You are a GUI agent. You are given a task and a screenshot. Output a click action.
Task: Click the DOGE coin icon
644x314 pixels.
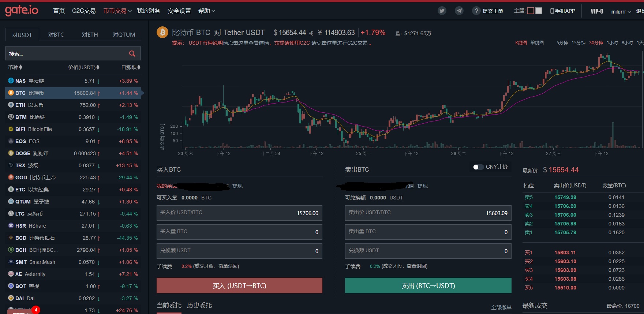11,153
